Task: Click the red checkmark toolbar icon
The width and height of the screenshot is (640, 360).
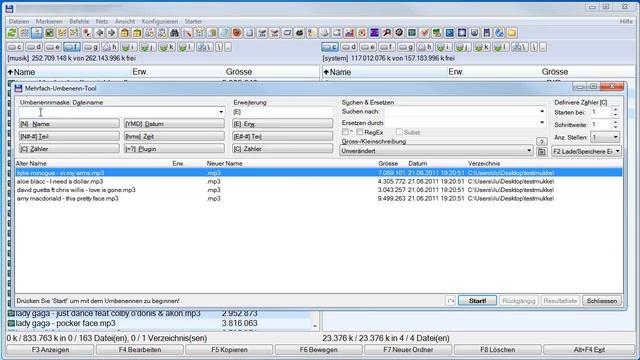Action: tap(424, 33)
